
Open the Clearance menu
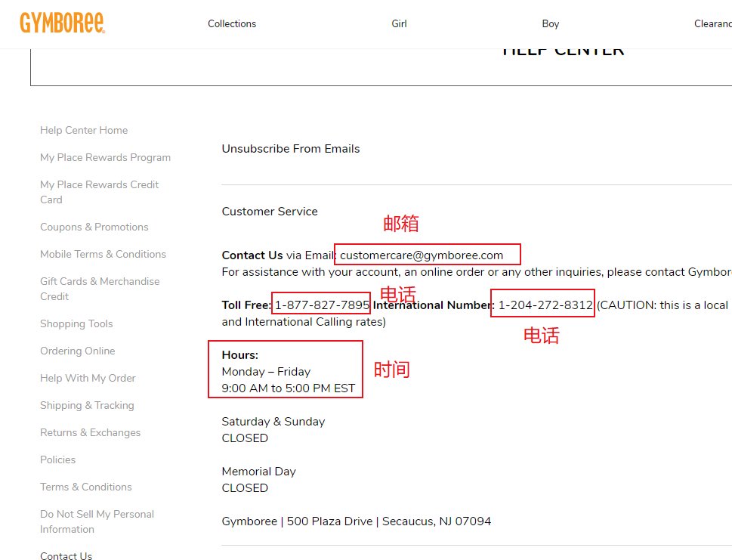tap(713, 24)
